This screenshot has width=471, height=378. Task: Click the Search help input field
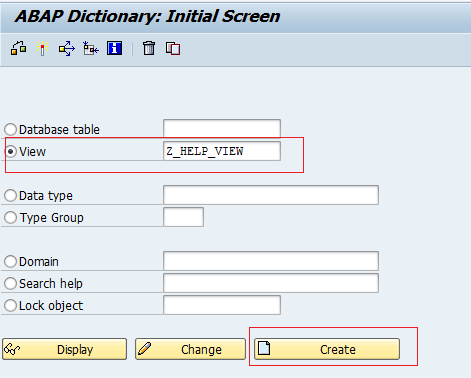point(271,283)
